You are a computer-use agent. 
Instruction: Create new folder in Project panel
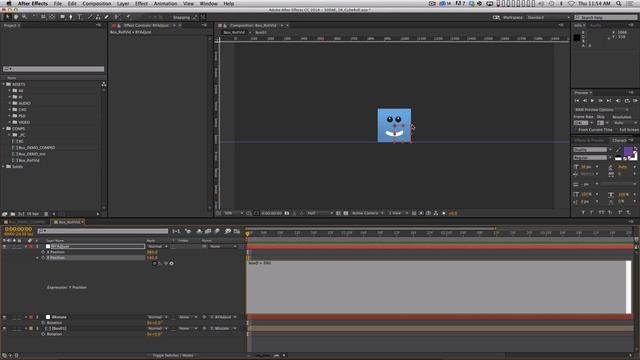point(13,214)
